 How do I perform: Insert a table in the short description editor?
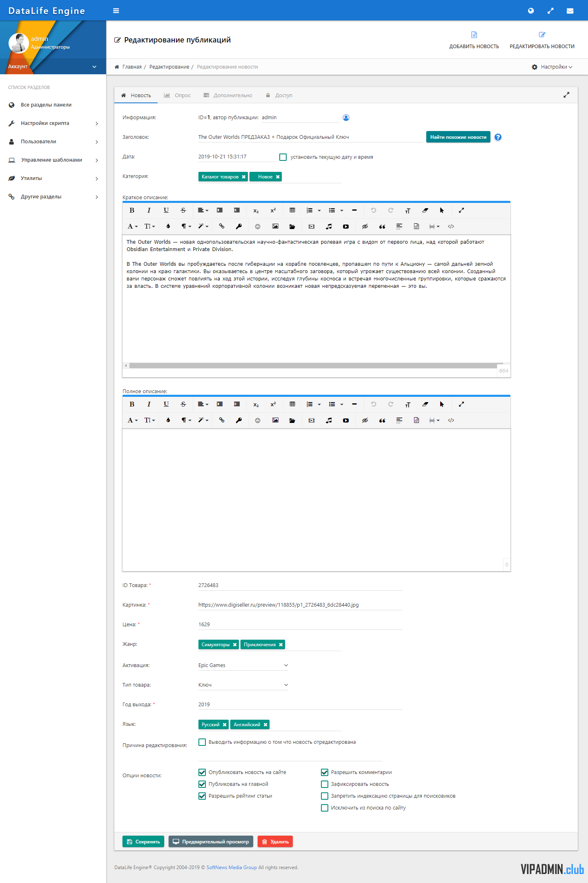(292, 210)
